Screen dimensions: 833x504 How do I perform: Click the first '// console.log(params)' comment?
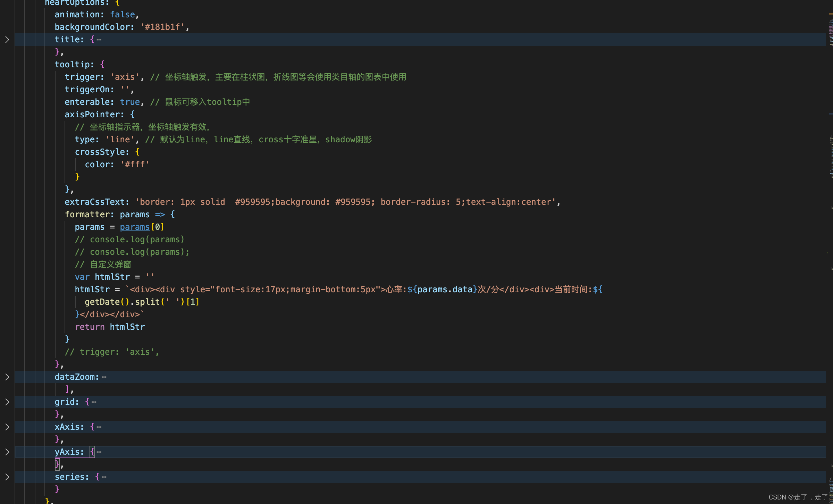point(129,240)
